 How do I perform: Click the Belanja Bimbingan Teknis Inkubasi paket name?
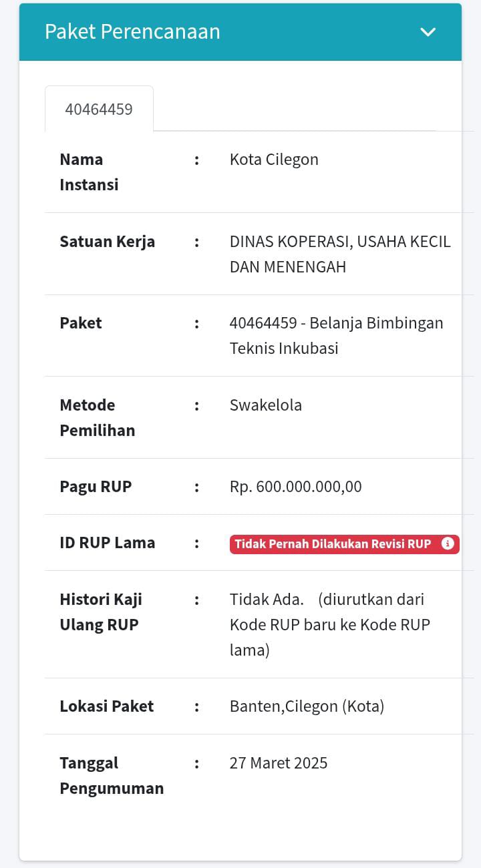336,335
